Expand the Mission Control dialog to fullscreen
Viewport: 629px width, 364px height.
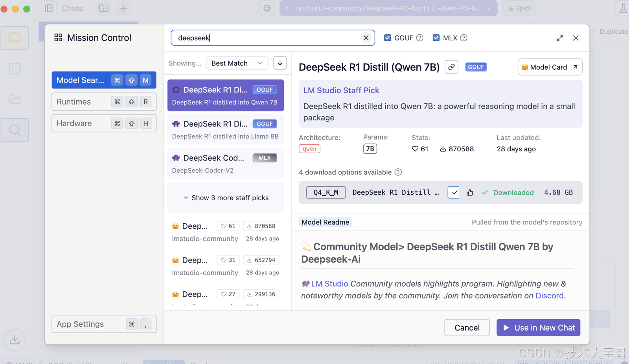tap(560, 38)
